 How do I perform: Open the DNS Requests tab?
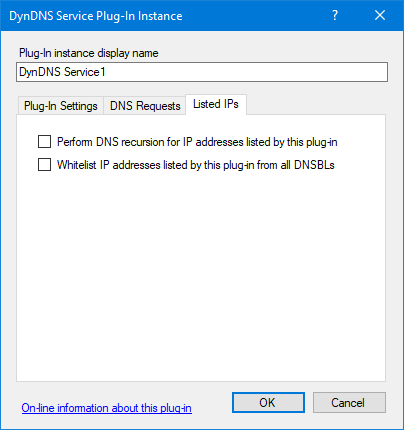(x=145, y=106)
